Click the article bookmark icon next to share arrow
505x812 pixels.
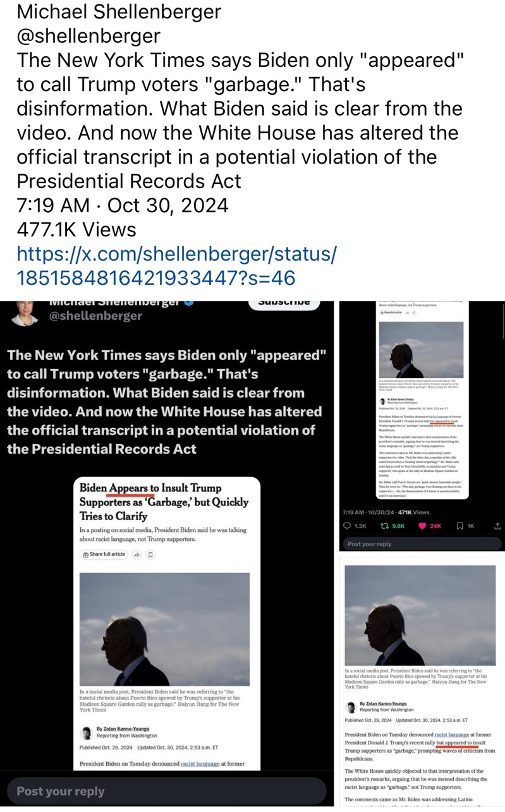pyautogui.click(x=150, y=555)
